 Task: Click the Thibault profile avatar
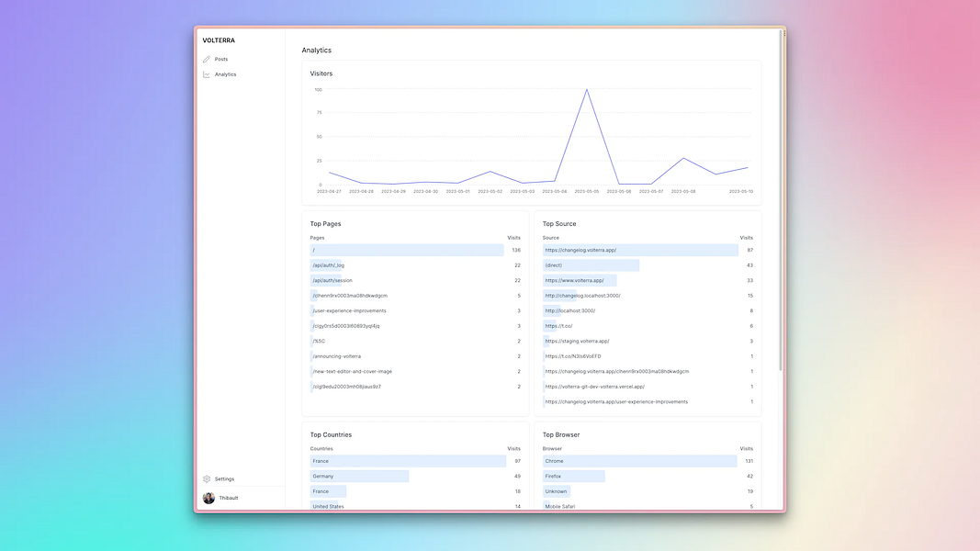tap(208, 498)
